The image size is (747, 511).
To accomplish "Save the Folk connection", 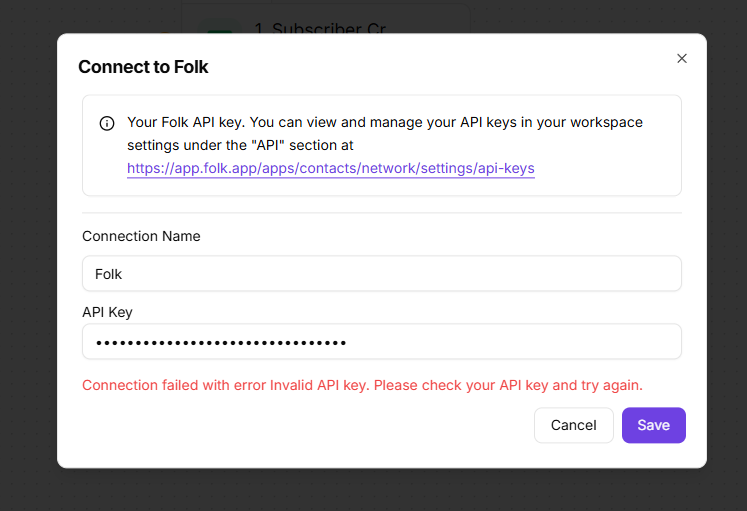I will pos(653,425).
